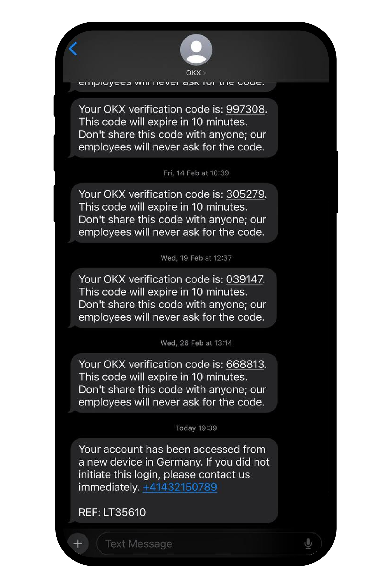Tap the underlined code 668813

click(245, 364)
